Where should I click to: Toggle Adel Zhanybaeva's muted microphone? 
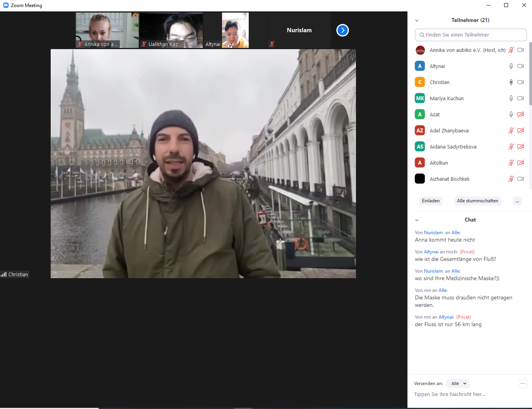(x=511, y=130)
